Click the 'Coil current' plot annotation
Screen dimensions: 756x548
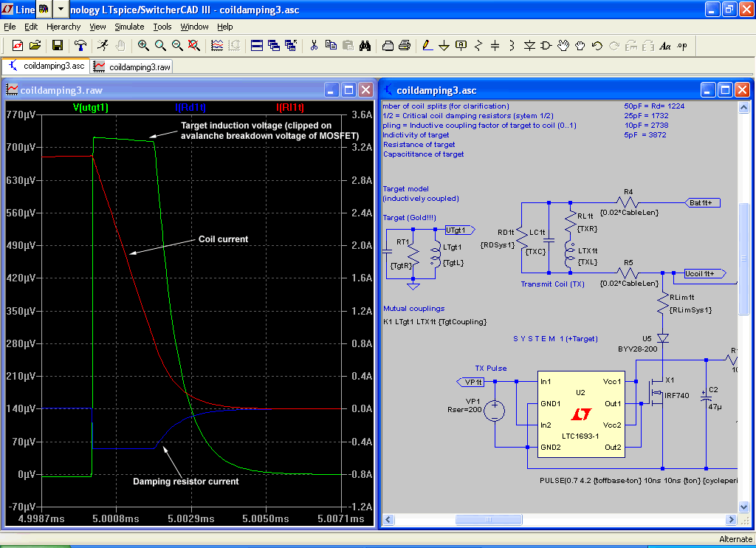pos(223,239)
